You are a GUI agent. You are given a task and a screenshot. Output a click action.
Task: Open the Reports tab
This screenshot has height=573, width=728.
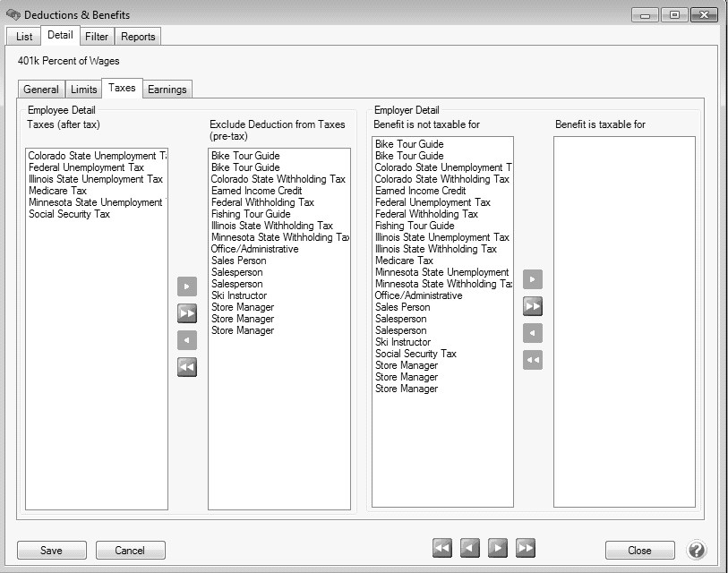(x=138, y=37)
